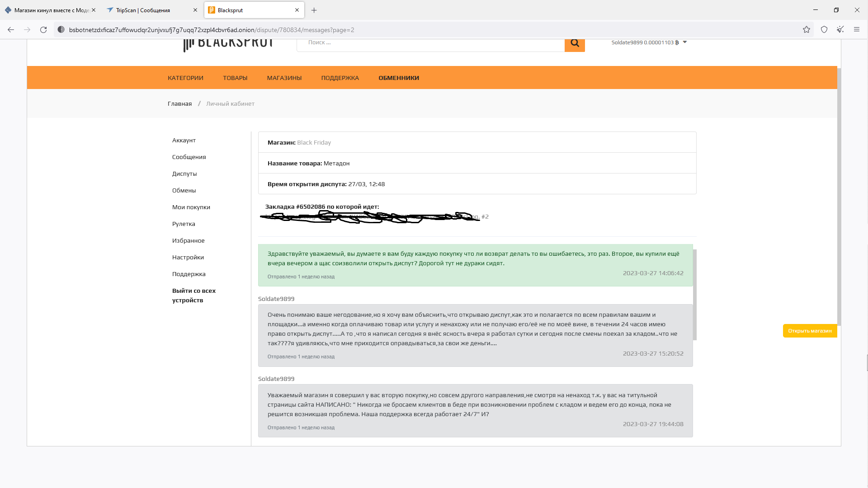
Task: Open the ПОДДЕРЖКА item in orange navbar
Action: tap(340, 78)
